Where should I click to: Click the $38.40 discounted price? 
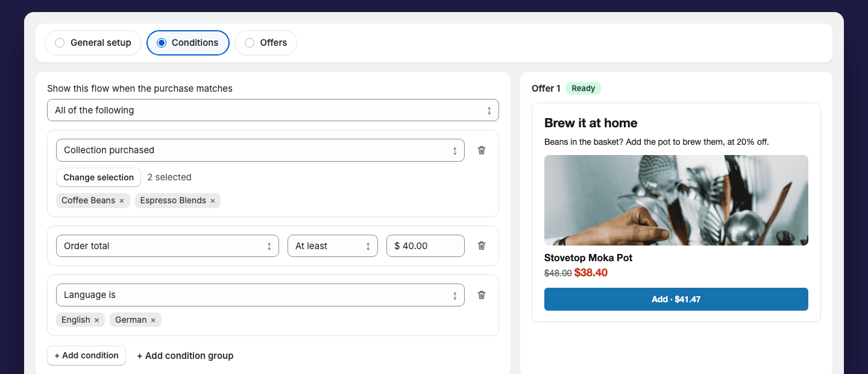(591, 273)
